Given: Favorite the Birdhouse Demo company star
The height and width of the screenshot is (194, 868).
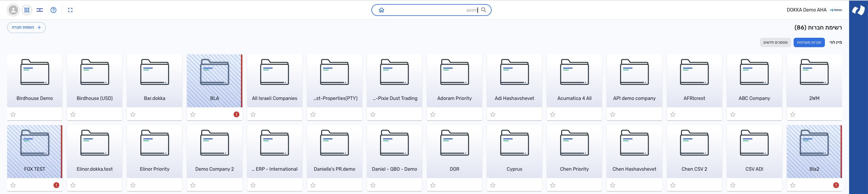Looking at the screenshot, I should point(13,114).
